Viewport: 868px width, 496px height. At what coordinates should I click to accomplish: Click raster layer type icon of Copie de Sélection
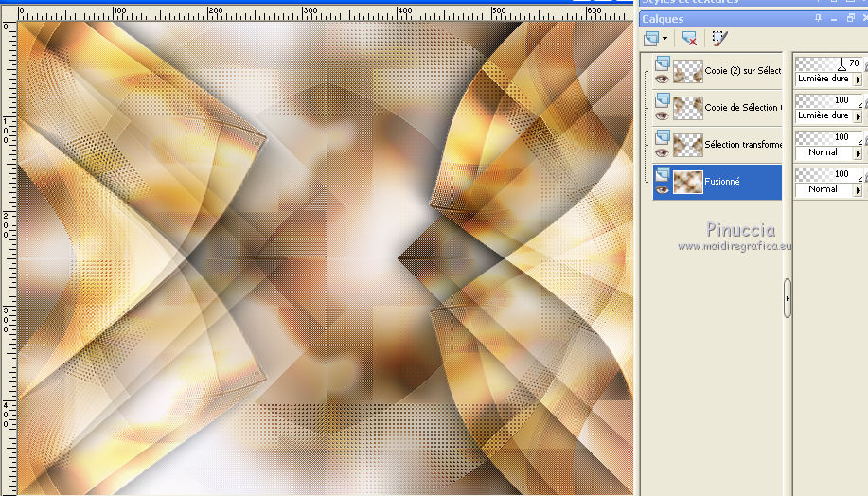(662, 100)
